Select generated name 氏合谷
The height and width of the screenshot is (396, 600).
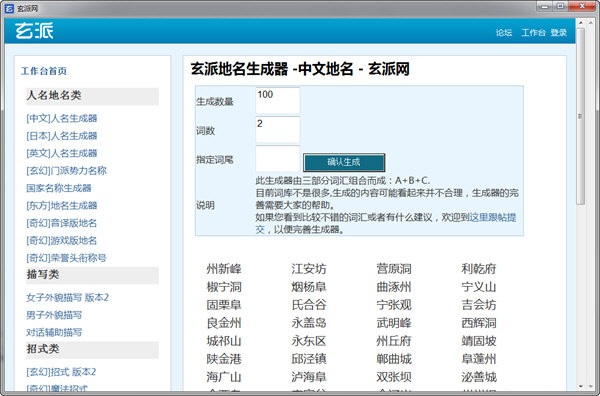pos(309,305)
